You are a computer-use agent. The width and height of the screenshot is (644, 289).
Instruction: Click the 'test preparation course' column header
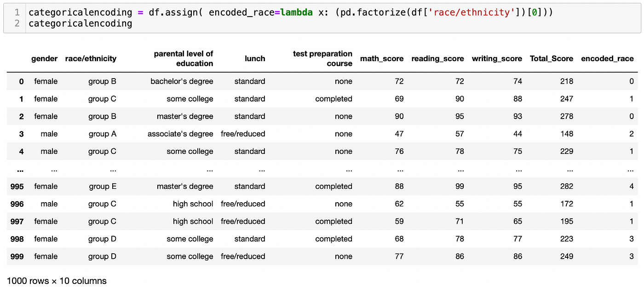[x=322, y=58]
